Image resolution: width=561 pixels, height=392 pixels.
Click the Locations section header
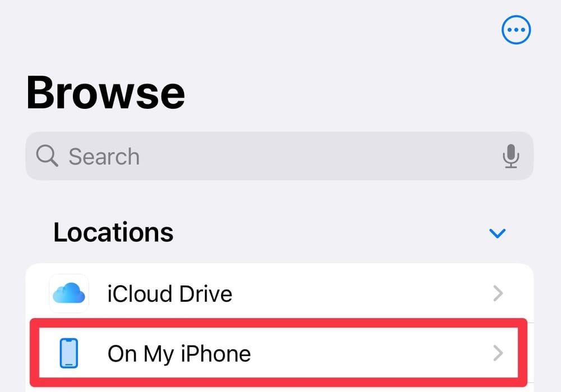tap(113, 232)
